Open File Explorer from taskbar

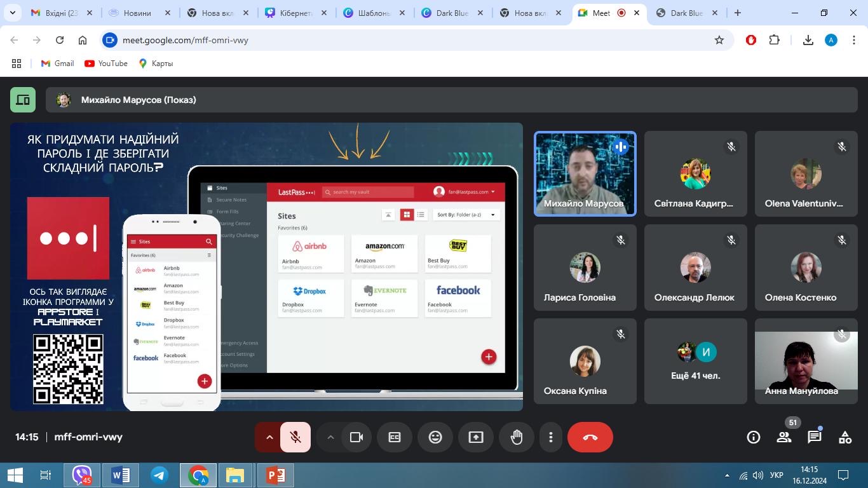[235, 475]
